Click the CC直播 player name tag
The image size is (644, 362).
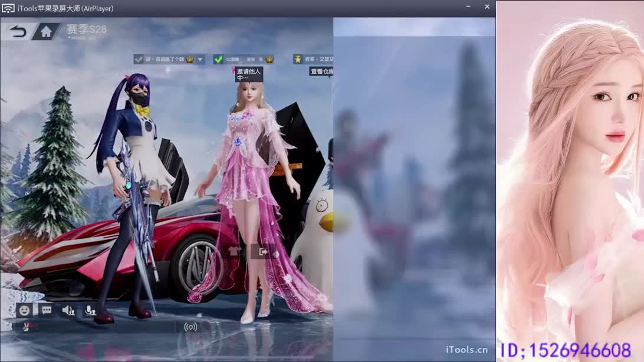tap(244, 60)
